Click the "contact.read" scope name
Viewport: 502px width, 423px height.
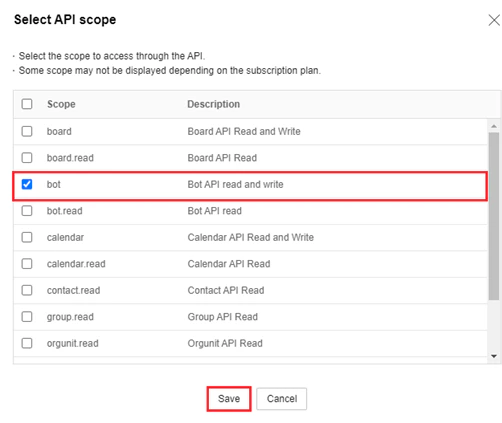coord(74,290)
